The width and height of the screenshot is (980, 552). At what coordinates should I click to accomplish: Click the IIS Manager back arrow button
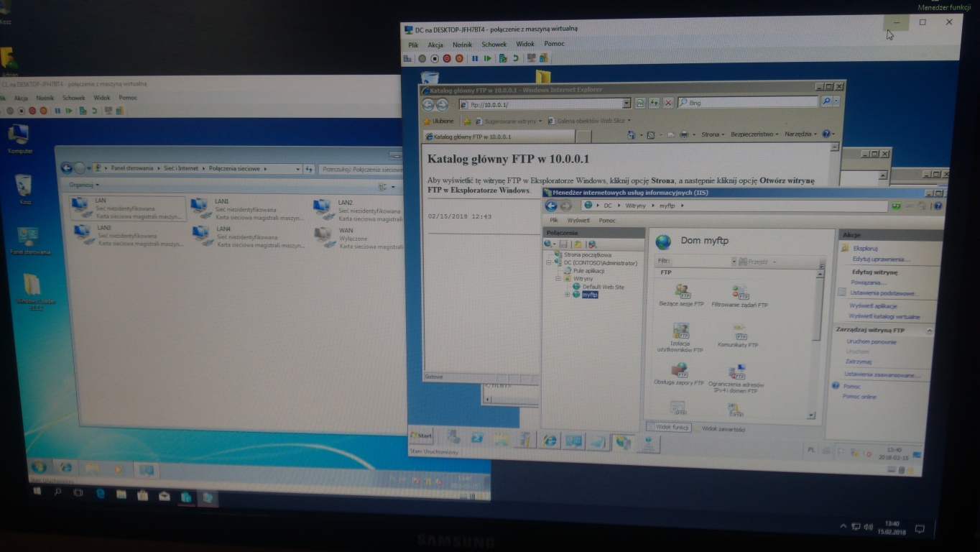point(551,206)
